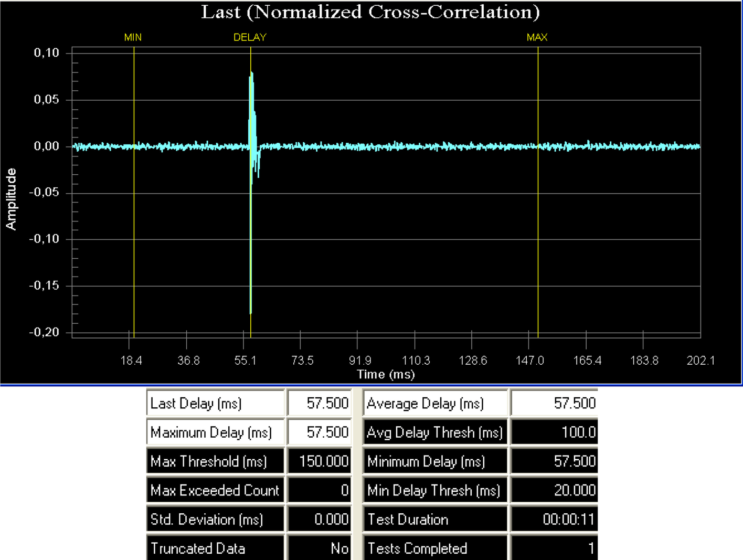Click the Min Delay Thresh value 20.000

pos(554,490)
